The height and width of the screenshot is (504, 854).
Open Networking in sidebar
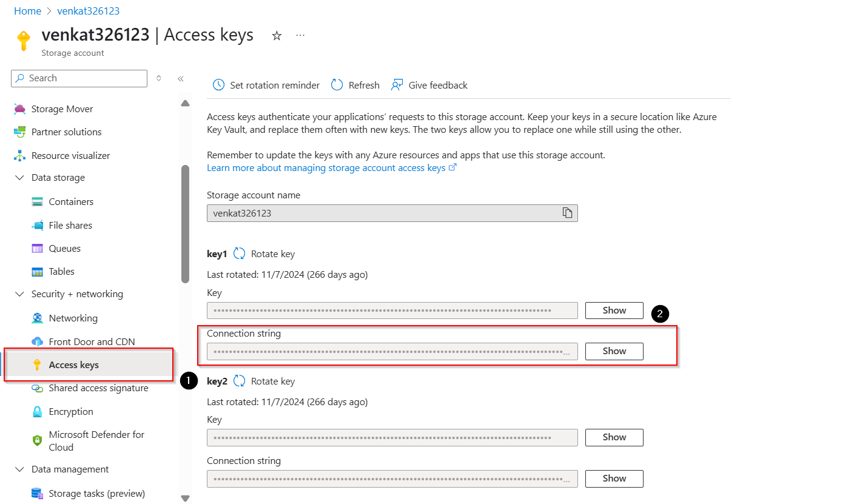pyautogui.click(x=73, y=318)
